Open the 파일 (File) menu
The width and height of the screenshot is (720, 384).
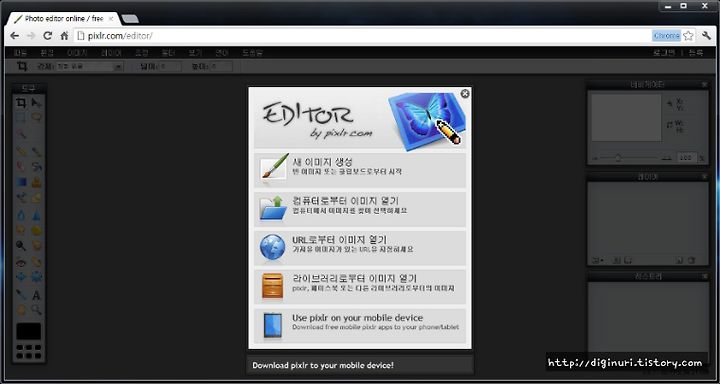click(20, 53)
